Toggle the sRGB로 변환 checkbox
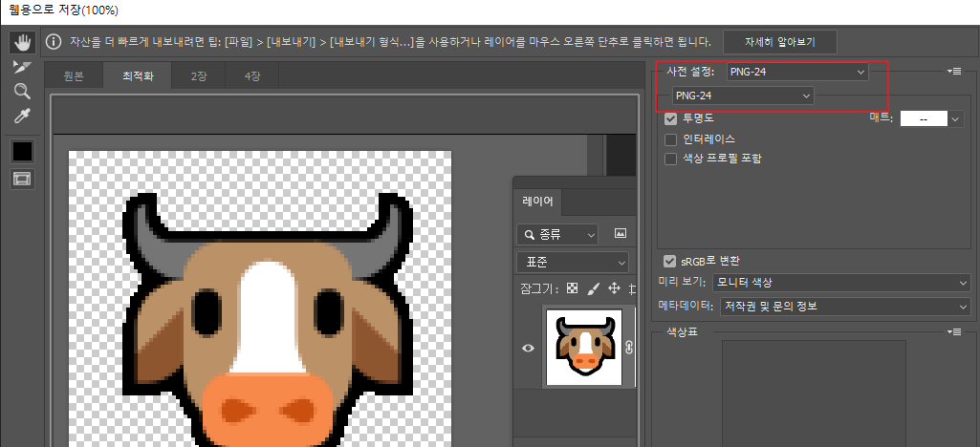 [x=671, y=261]
